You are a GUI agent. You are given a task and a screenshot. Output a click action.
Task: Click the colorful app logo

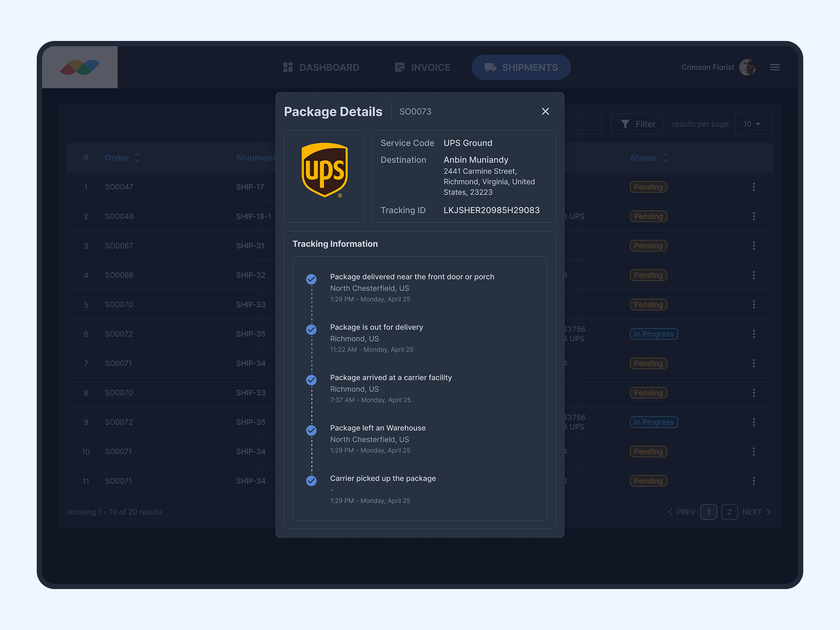80,67
